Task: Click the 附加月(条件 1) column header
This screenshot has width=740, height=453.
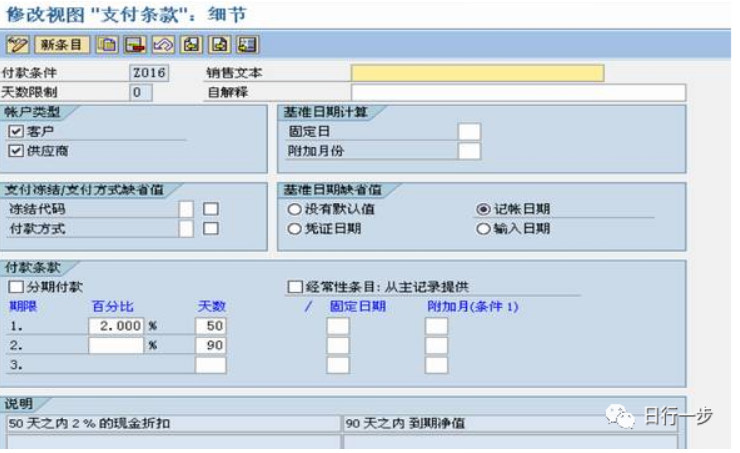Action: pos(472,306)
